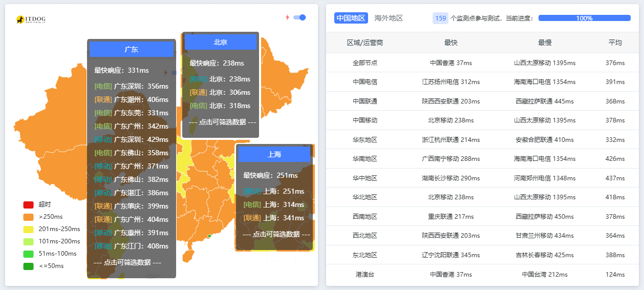This screenshot has height=290, width=644.
Task: Click the 159 monitoring points badge
Action: pos(440,18)
